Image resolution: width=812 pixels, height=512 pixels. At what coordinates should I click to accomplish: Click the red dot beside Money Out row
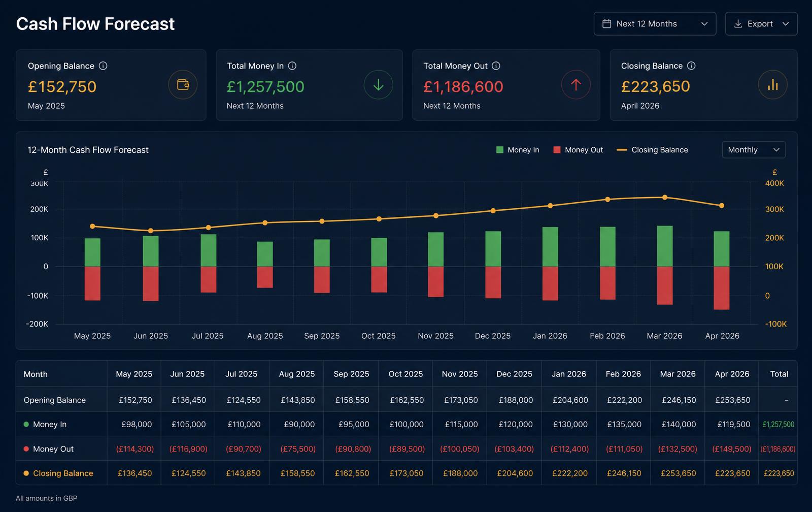pyautogui.click(x=26, y=449)
